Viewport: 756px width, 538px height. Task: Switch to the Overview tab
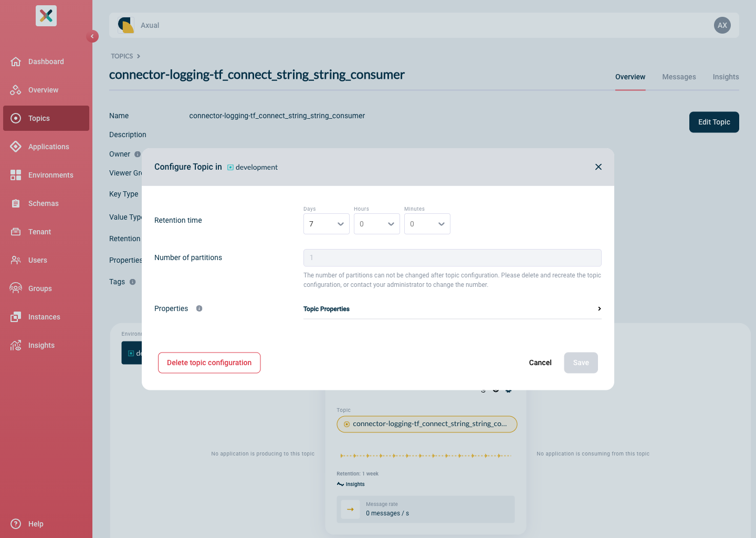(631, 77)
